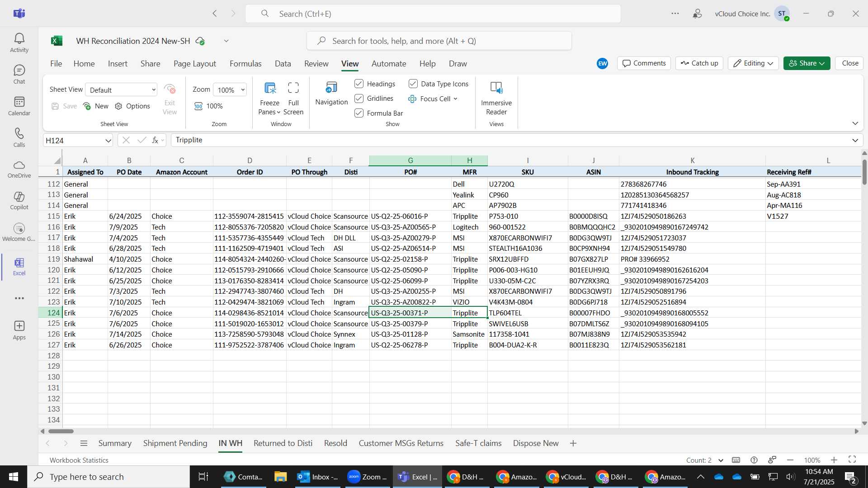868x488 pixels.
Task: Open Calendar in Teams sidebar
Action: click(x=19, y=106)
